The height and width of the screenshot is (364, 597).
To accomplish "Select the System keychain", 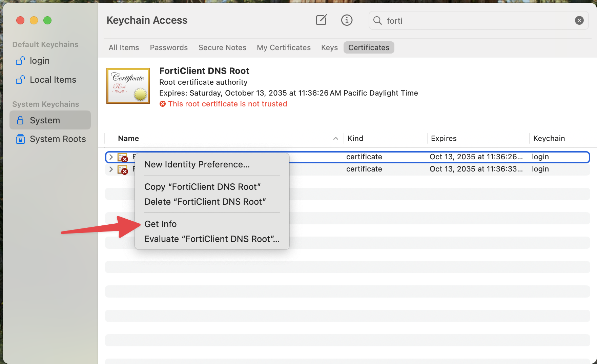I will point(45,120).
